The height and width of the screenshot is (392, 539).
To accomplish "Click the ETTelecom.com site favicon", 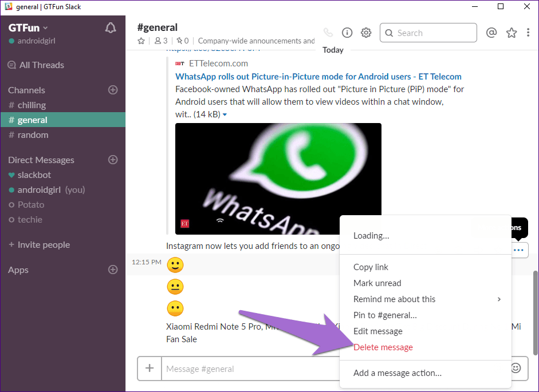I will [x=180, y=64].
